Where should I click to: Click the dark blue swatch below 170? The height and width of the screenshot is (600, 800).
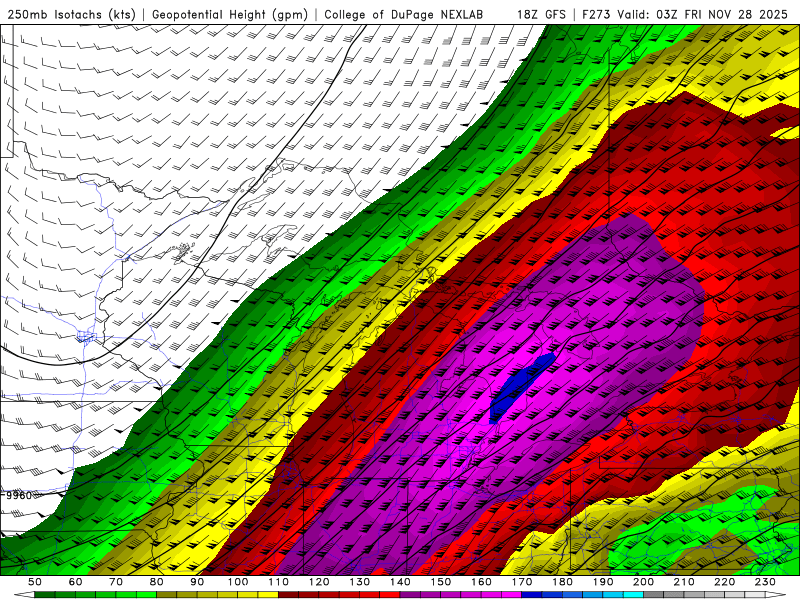pos(532,595)
